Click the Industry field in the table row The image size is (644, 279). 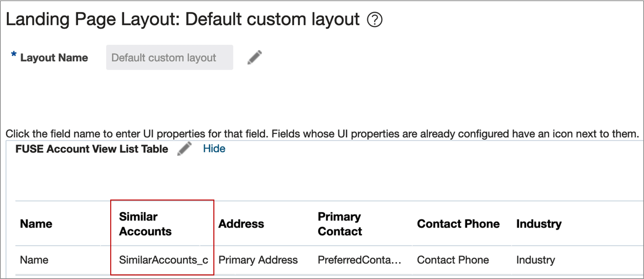[x=535, y=260]
